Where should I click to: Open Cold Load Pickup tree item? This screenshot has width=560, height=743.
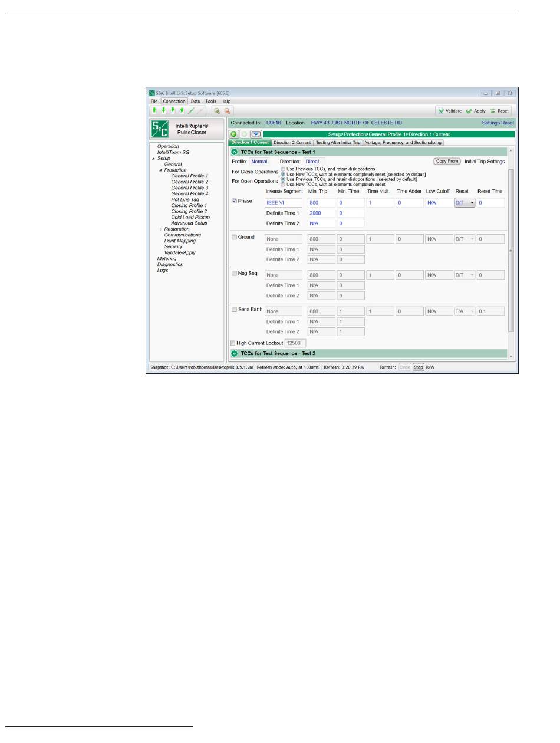[x=190, y=217]
